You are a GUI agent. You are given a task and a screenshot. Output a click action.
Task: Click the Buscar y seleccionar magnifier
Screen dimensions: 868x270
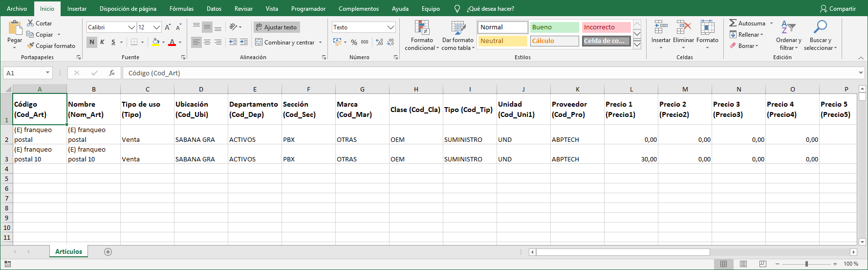820,28
